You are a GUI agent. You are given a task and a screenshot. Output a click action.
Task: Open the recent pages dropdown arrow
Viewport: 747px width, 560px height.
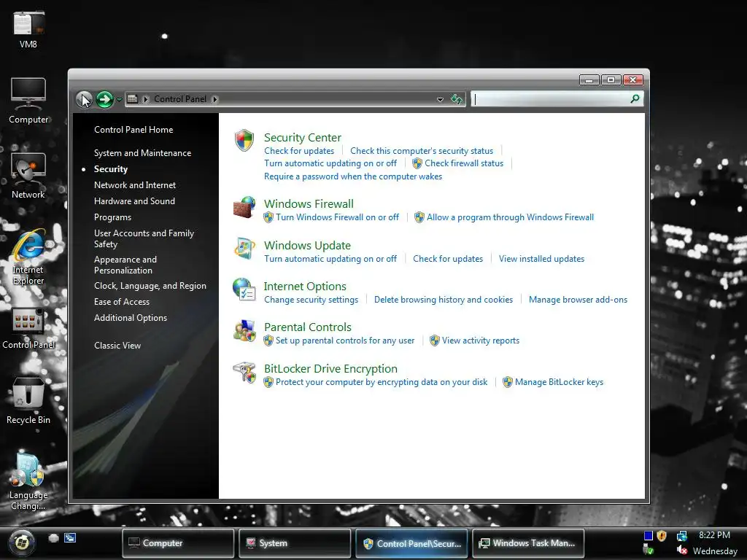coord(119,99)
